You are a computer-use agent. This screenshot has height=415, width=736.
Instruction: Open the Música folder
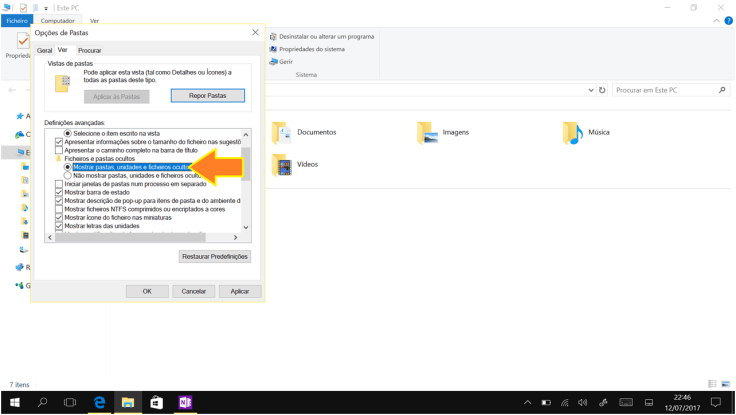click(x=572, y=132)
